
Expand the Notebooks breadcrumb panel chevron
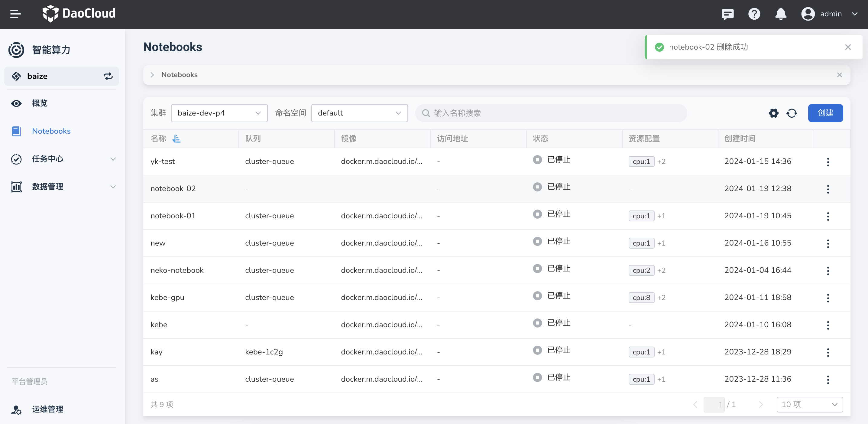click(x=152, y=75)
